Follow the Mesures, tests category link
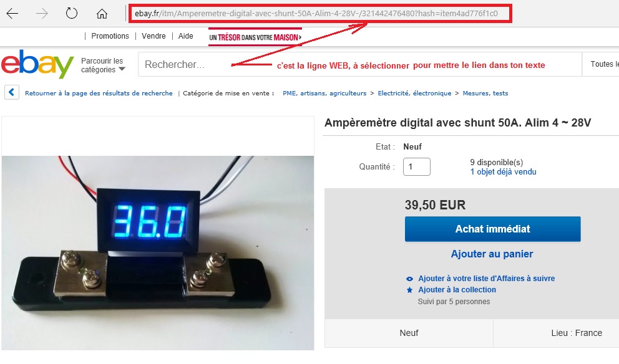The width and height of the screenshot is (619, 364). pos(485,93)
